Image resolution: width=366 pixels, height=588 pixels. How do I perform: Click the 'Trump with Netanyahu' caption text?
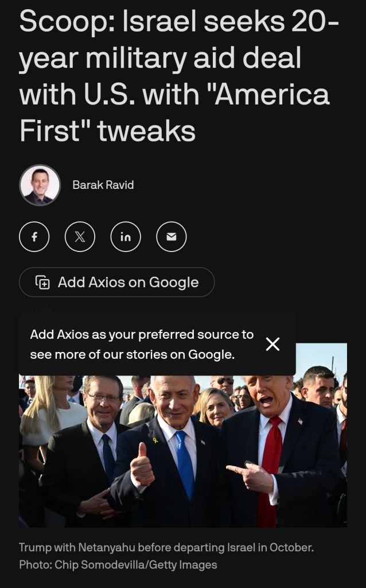tap(166, 547)
